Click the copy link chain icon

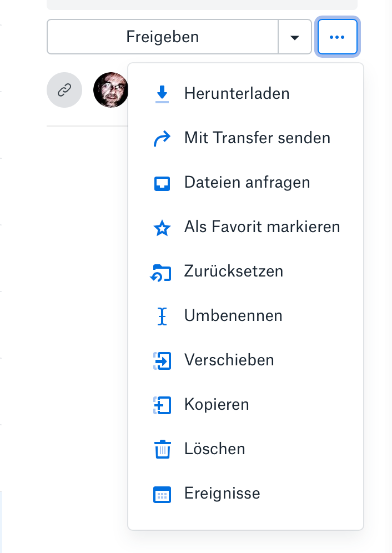64,89
